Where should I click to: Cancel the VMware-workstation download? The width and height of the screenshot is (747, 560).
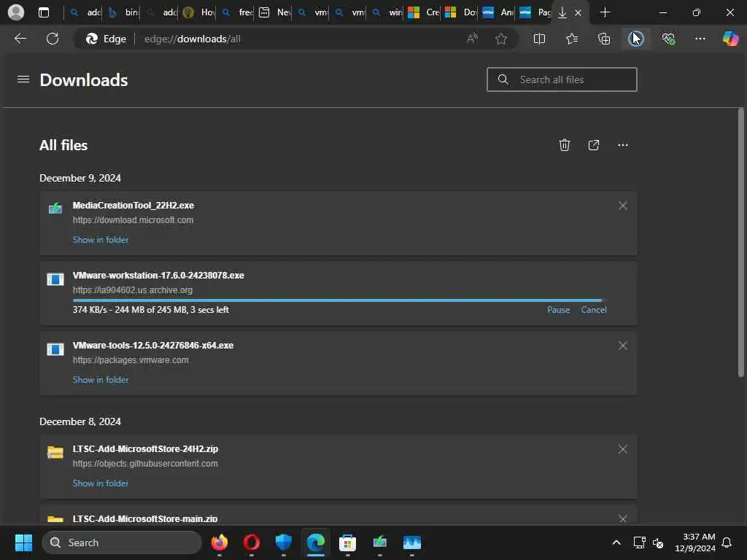pos(594,309)
